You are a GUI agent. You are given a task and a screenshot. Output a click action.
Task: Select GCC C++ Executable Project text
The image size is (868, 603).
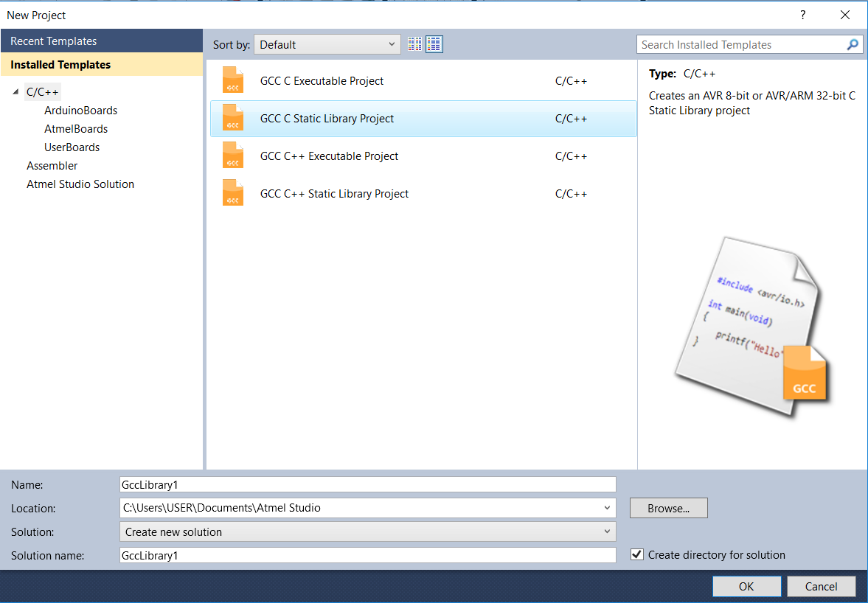click(x=329, y=156)
